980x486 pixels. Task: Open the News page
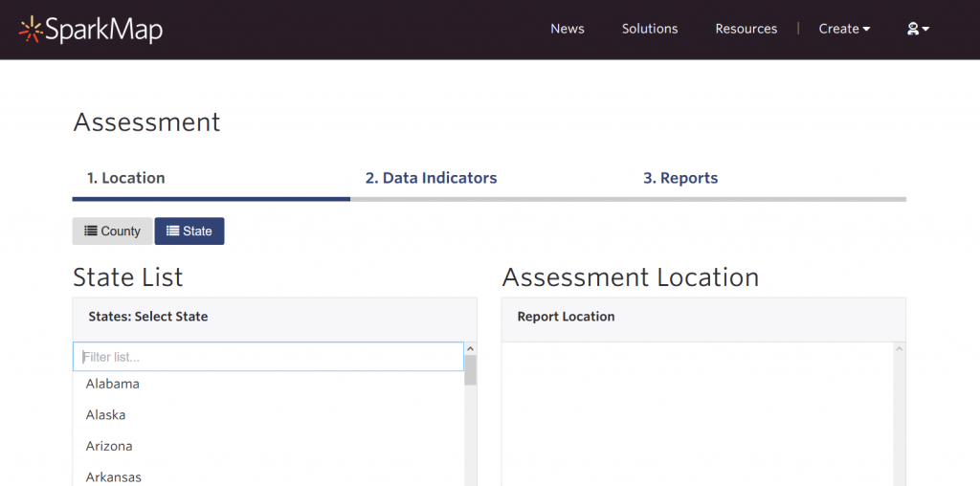(567, 29)
